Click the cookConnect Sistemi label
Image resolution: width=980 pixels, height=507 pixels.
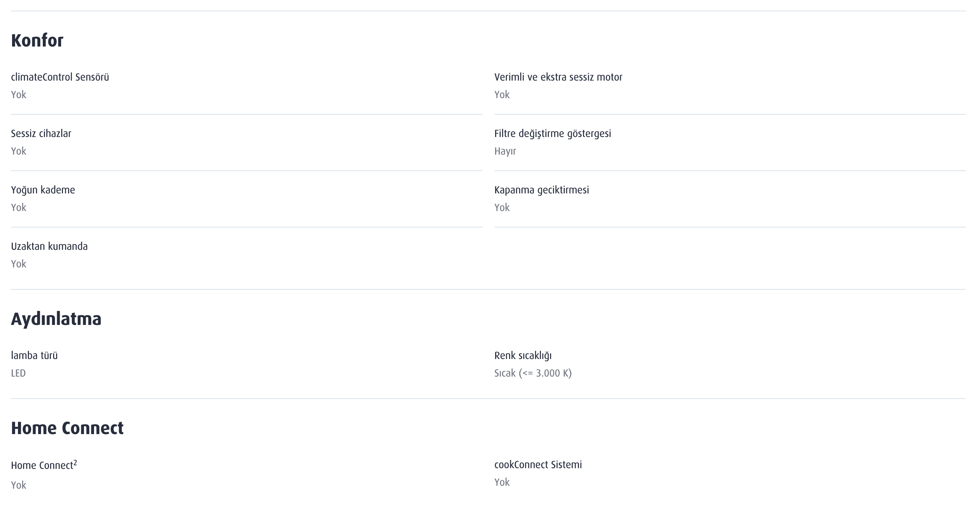click(x=538, y=465)
